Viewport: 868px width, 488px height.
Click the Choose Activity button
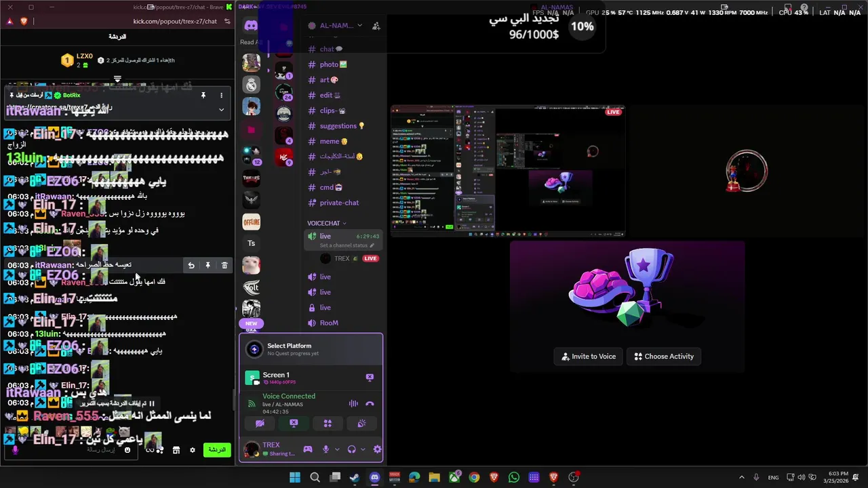(665, 357)
